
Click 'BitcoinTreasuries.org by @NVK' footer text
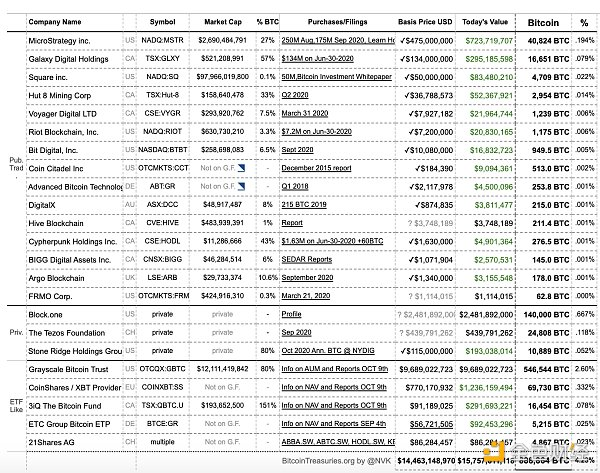pyautogui.click(x=336, y=461)
